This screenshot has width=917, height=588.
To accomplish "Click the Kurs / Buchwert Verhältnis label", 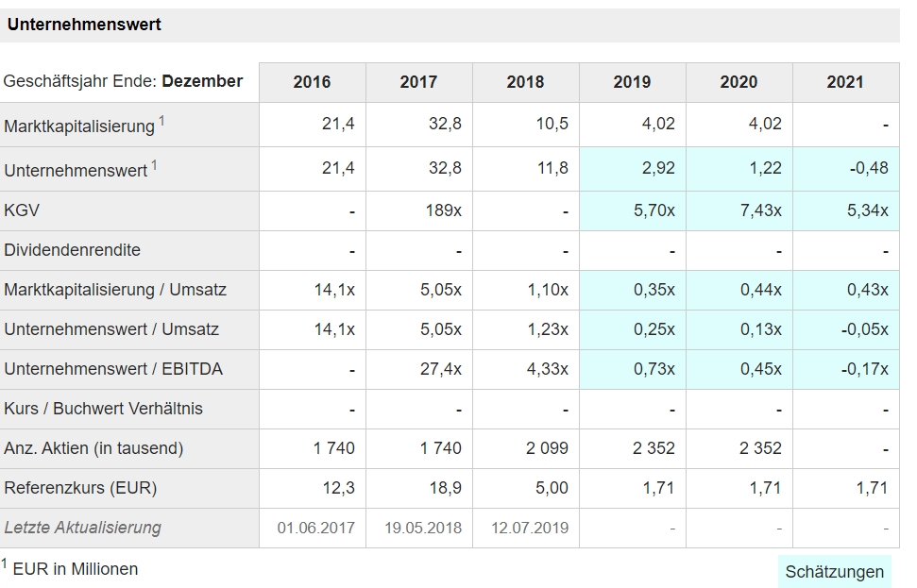I will coord(103,409).
